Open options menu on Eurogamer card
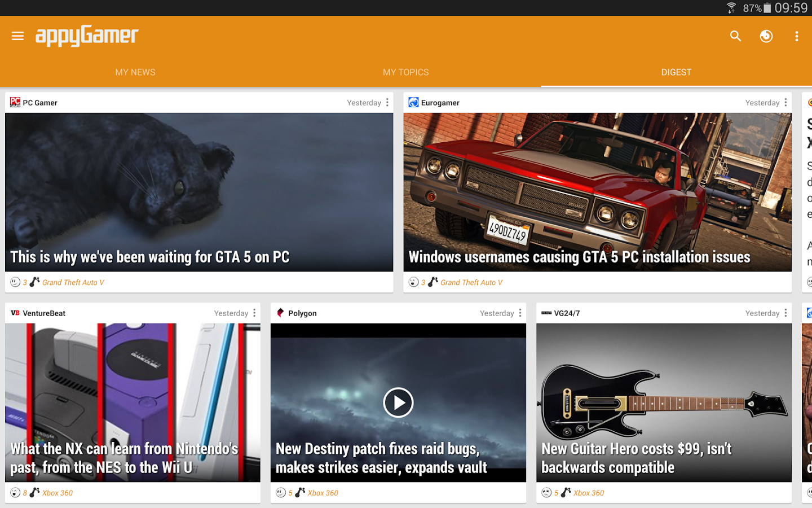812x508 pixels. [785, 102]
